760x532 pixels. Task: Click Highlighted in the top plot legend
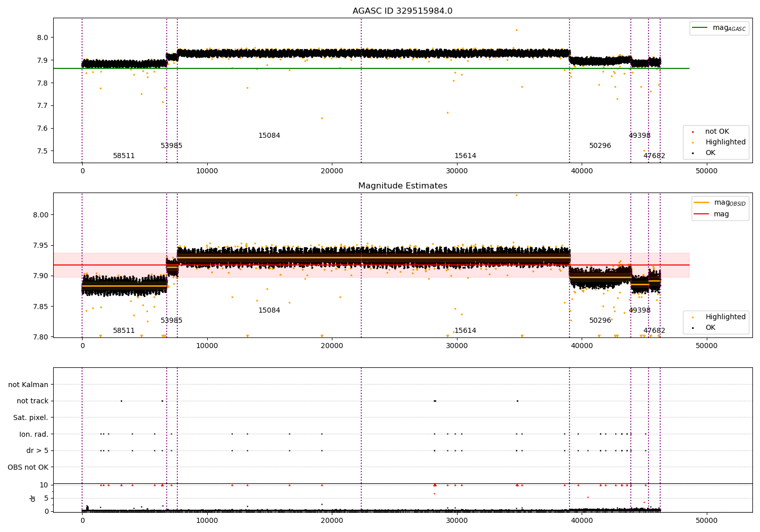[719, 142]
